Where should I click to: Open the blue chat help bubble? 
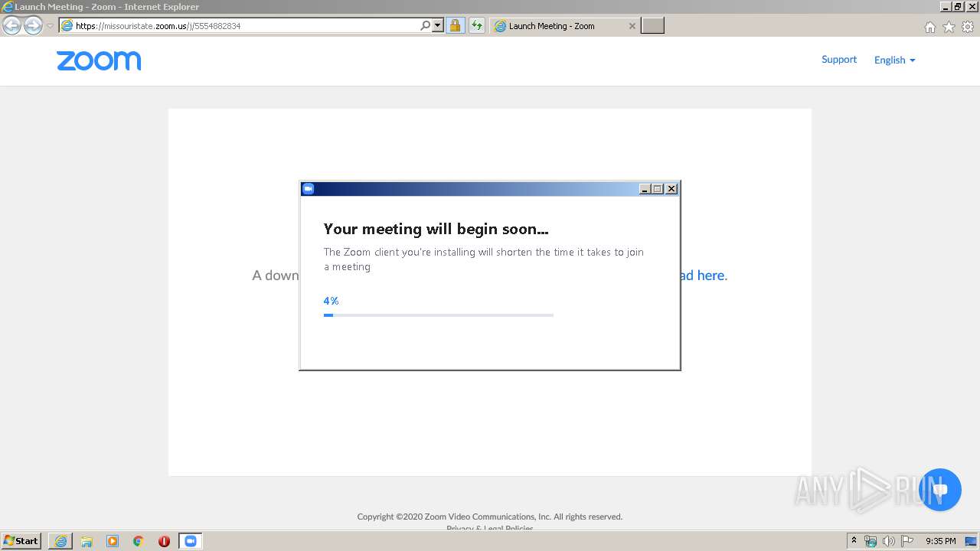pyautogui.click(x=939, y=490)
